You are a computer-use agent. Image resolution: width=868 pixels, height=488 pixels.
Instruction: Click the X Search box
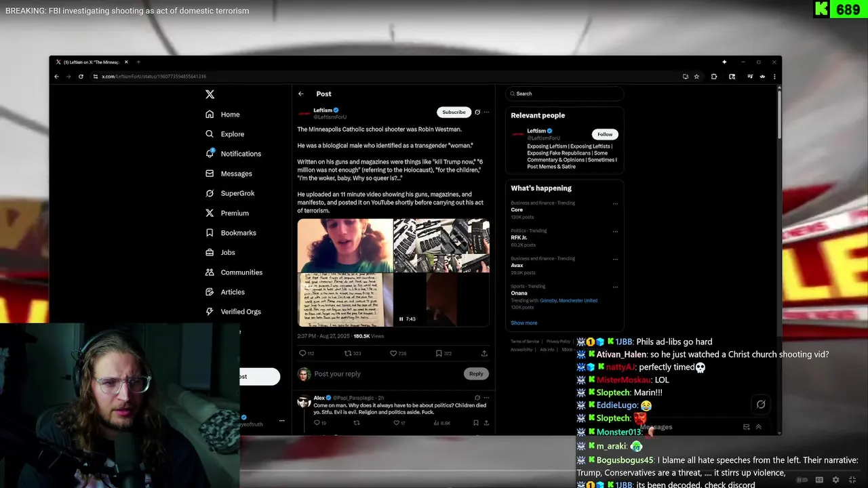564,94
